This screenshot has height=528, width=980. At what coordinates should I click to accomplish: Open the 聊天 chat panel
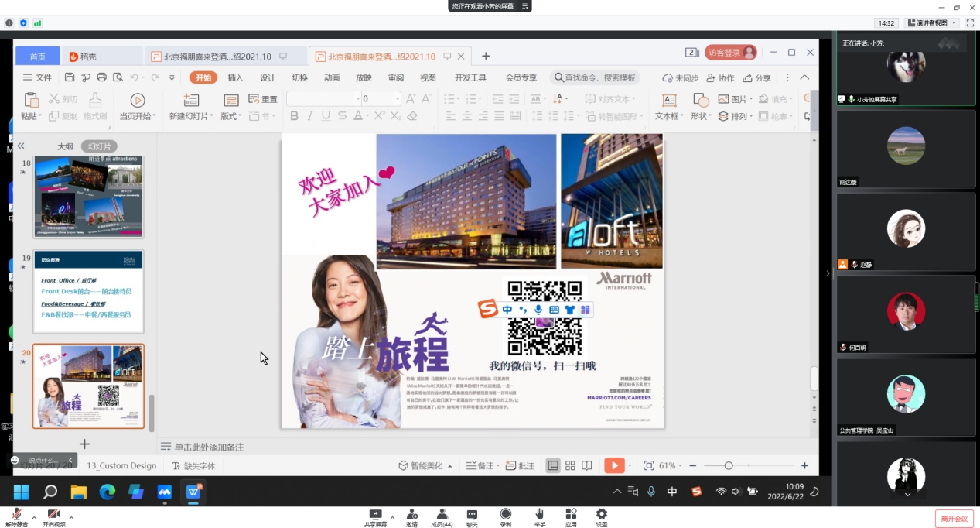pos(472,515)
